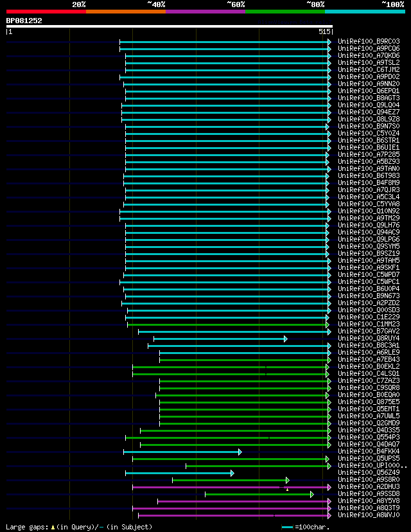This screenshot has height=532, width=411.
Task: Click the query name BP081252
Action: pos(24,21)
